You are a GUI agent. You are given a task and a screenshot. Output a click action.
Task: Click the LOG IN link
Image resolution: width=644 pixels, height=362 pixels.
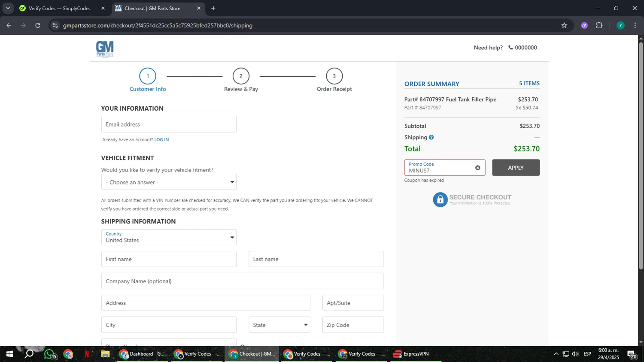point(161,140)
